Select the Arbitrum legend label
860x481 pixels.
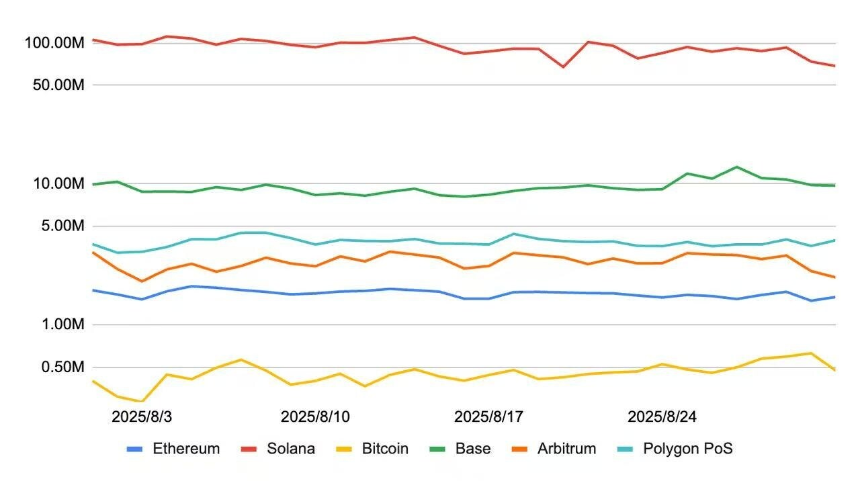click(566, 449)
